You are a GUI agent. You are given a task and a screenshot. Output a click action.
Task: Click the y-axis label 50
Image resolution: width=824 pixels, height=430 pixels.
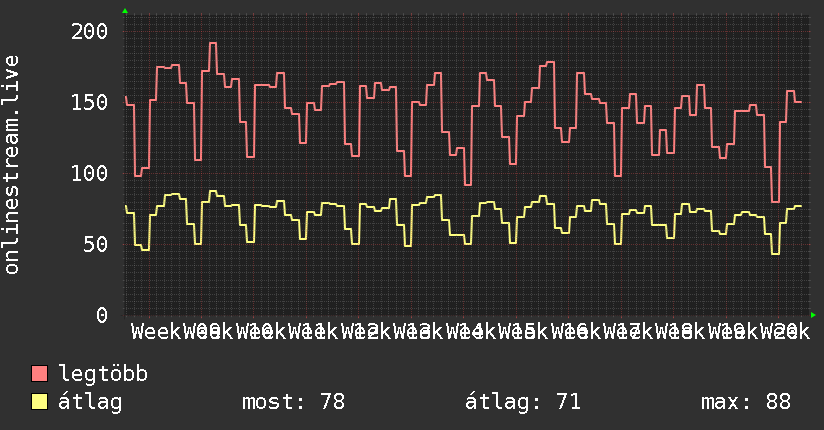coord(96,244)
